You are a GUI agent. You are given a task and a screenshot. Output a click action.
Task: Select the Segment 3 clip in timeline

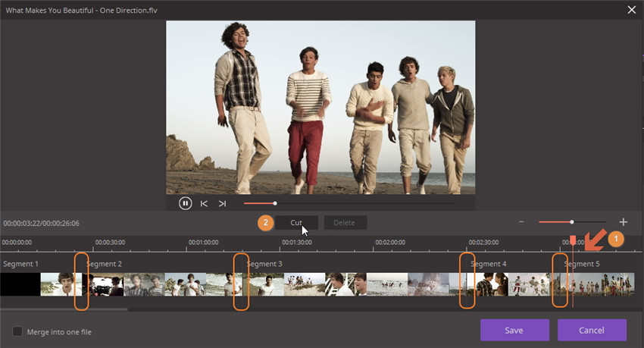tap(355, 284)
